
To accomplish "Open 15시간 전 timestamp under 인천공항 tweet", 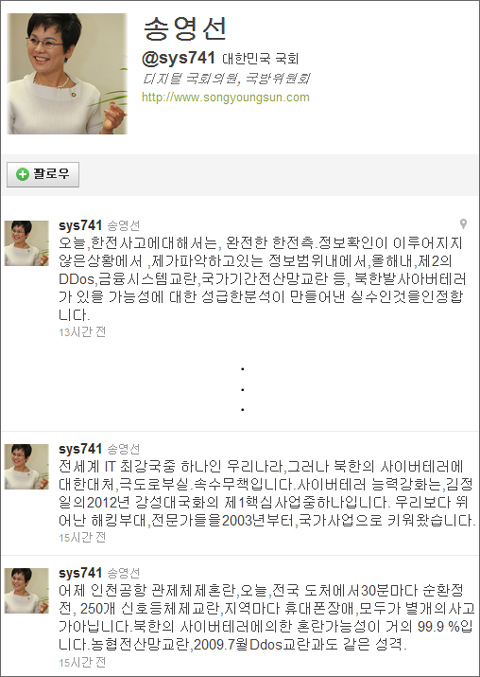I will click(82, 662).
